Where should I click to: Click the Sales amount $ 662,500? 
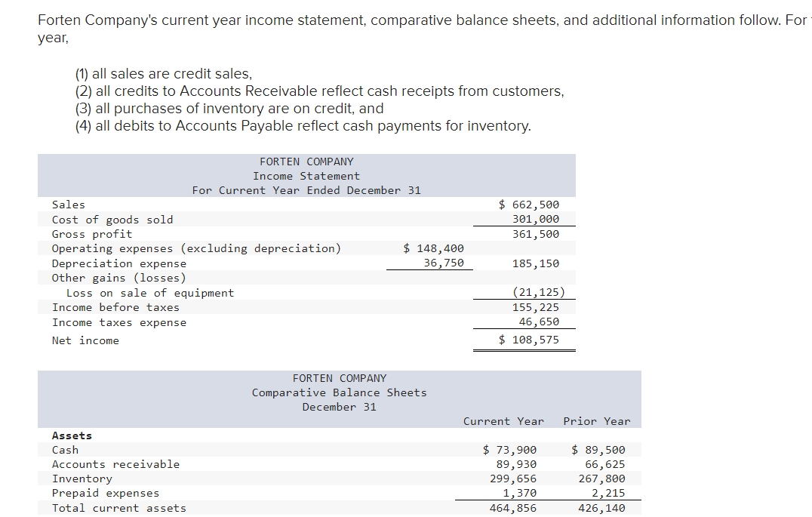[x=529, y=205]
